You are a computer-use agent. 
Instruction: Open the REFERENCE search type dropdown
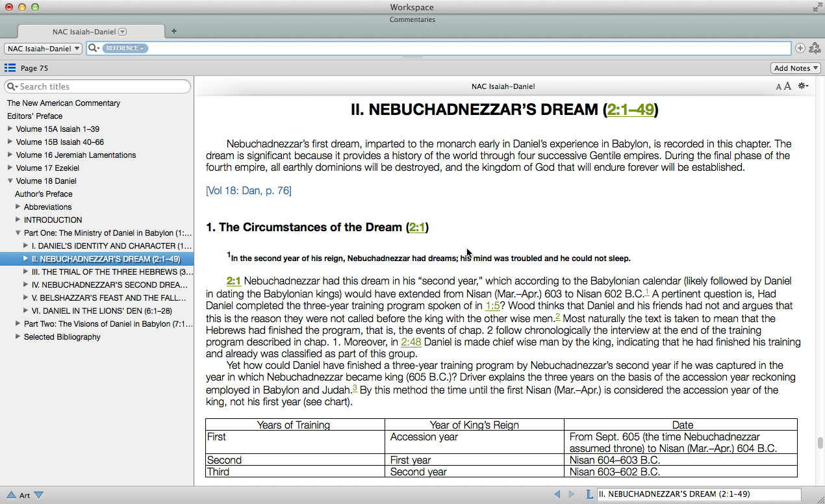point(125,48)
